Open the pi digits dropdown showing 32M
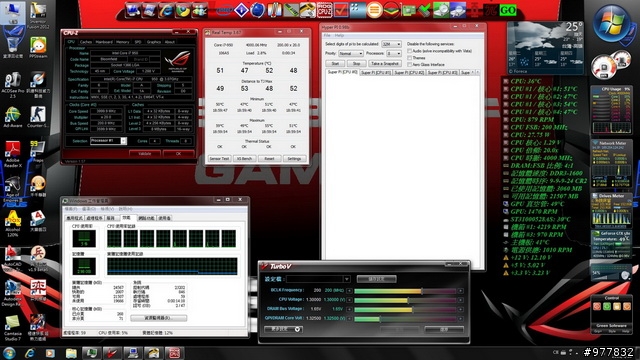Viewport: 640px width, 360px height. click(391, 44)
